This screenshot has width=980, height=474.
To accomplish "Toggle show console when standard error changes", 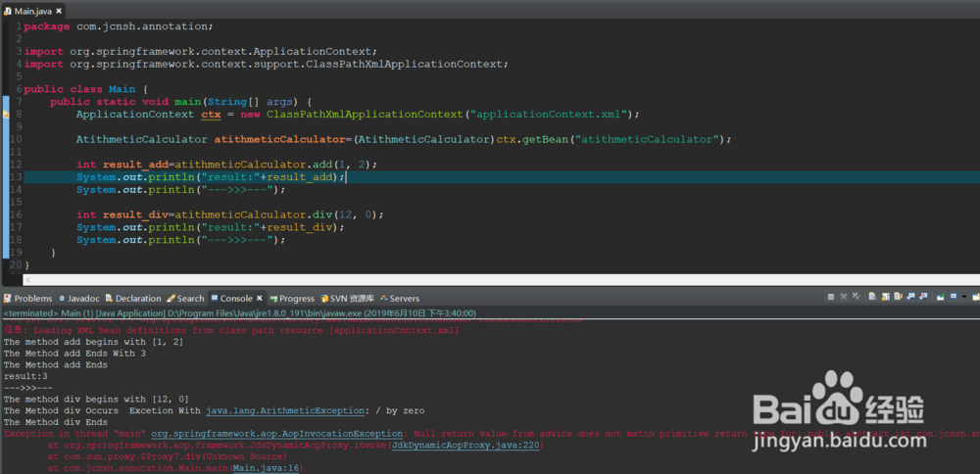I will pyautogui.click(x=924, y=297).
